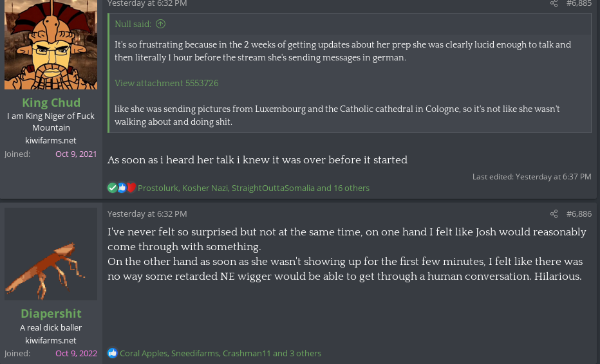
Task: Open the #6,885 post permalink
Action: coord(578,4)
